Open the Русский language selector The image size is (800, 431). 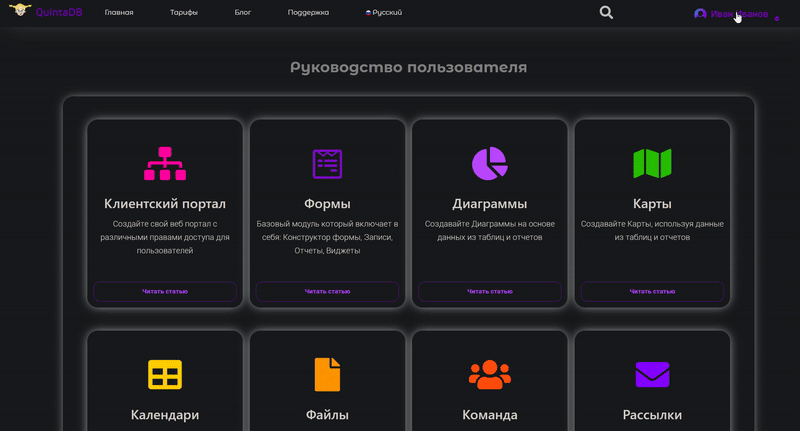384,12
